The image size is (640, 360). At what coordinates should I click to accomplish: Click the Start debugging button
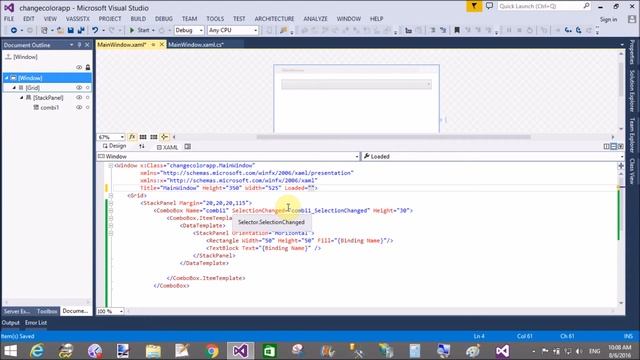pos(140,30)
